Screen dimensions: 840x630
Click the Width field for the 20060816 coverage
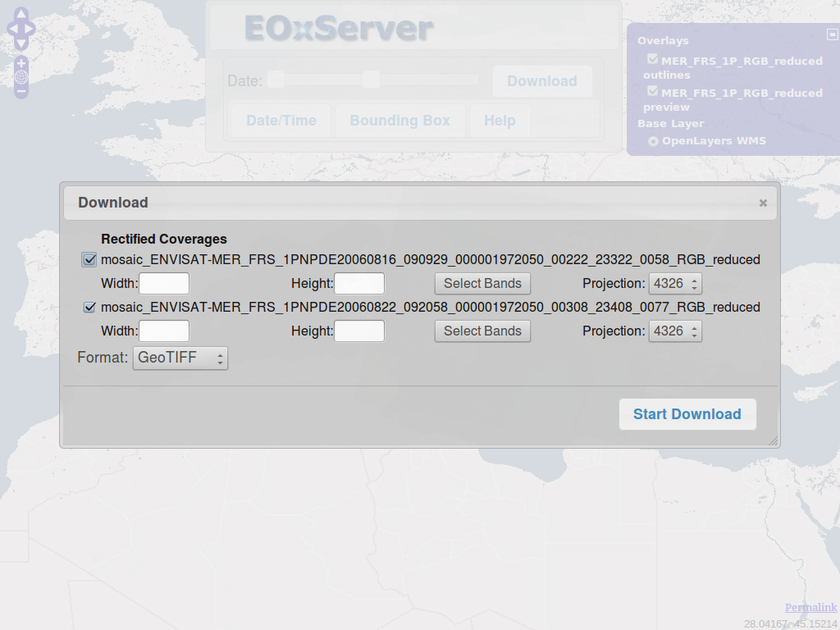point(164,283)
